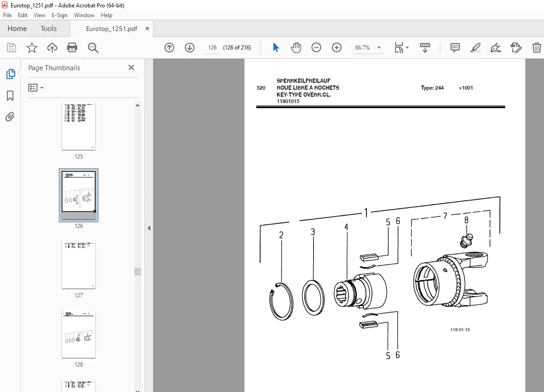Image resolution: width=544 pixels, height=392 pixels.
Task: Switch to the Tools tab
Action: pyautogui.click(x=49, y=28)
